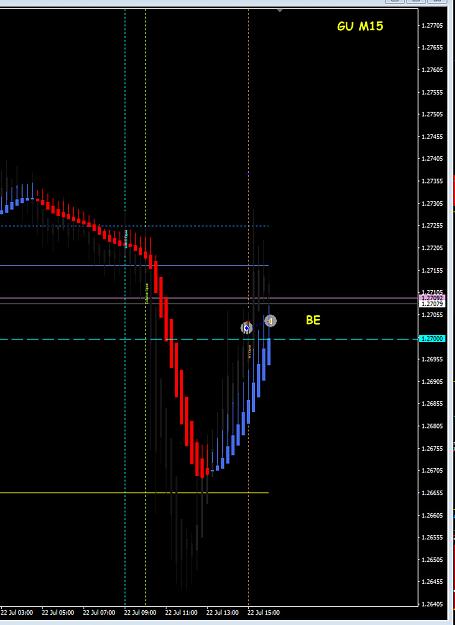Click the 1.26705 price scale value

click(432, 470)
